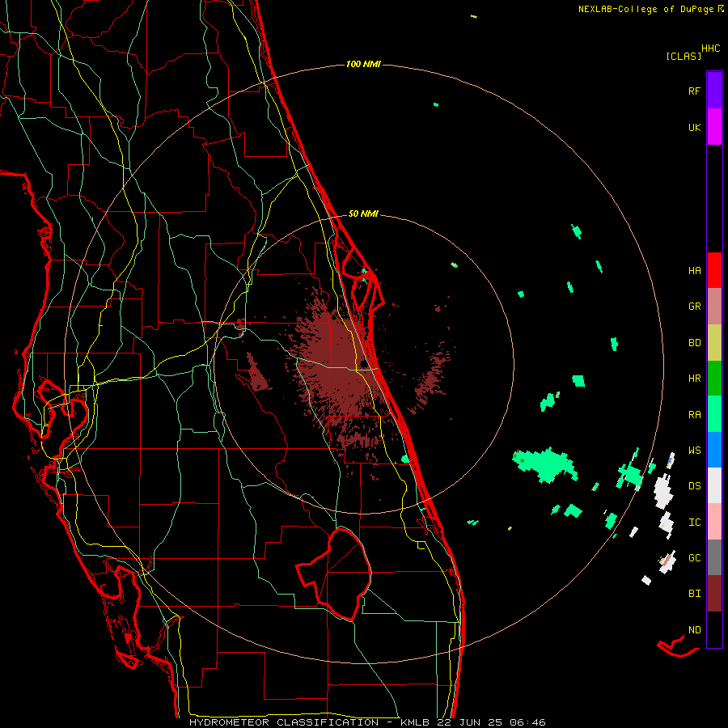Click the [CLAS] units label

pyautogui.click(x=684, y=57)
